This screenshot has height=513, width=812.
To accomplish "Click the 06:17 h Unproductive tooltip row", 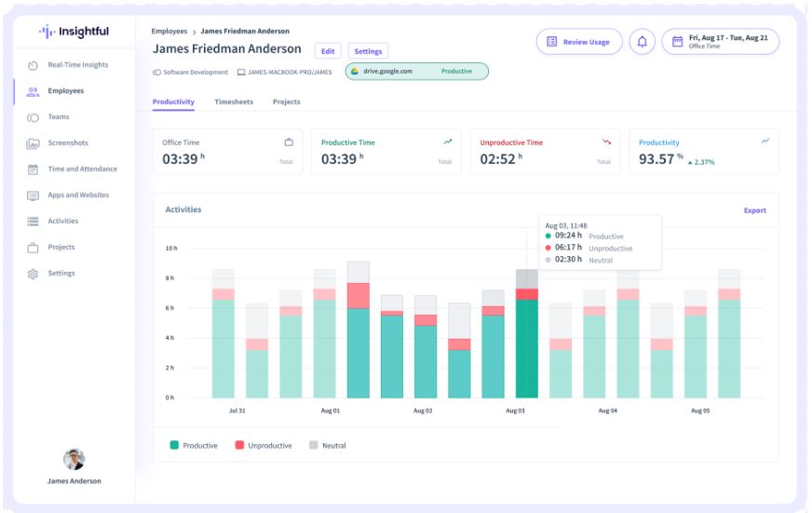I will 589,248.
